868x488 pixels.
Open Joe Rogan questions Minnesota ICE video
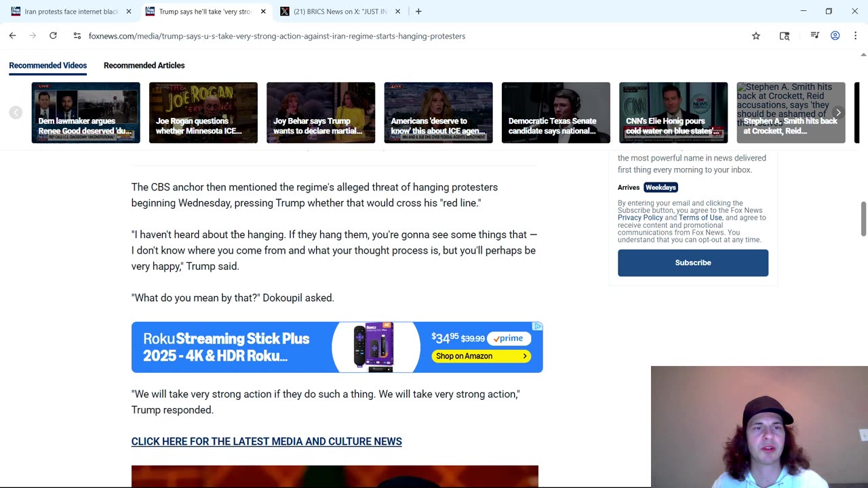203,113
